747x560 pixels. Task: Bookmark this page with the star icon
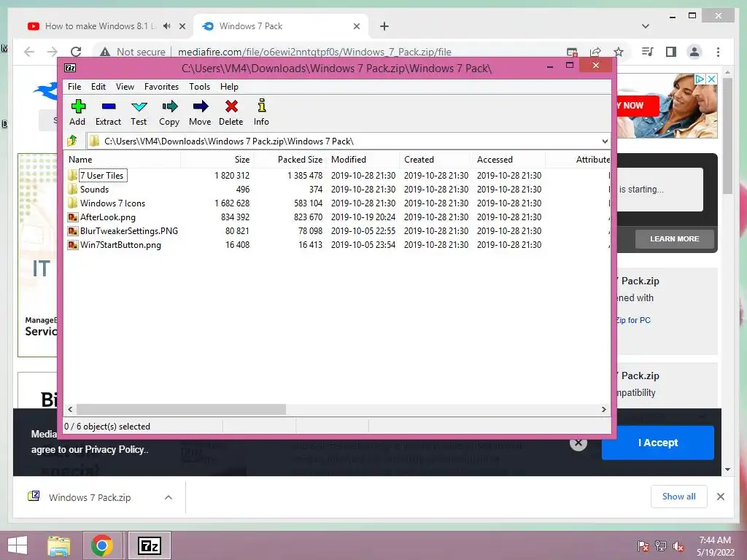[x=619, y=52]
